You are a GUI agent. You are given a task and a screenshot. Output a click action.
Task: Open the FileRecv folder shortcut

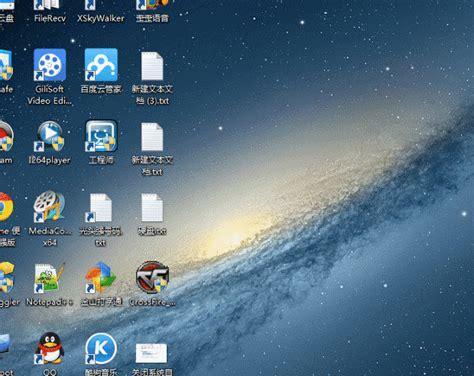[x=50, y=10]
